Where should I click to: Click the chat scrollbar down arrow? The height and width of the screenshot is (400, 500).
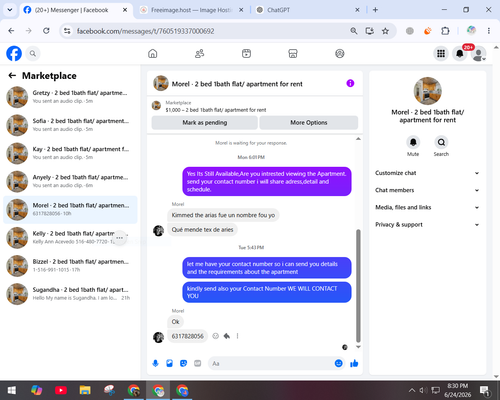pyautogui.click(x=358, y=347)
